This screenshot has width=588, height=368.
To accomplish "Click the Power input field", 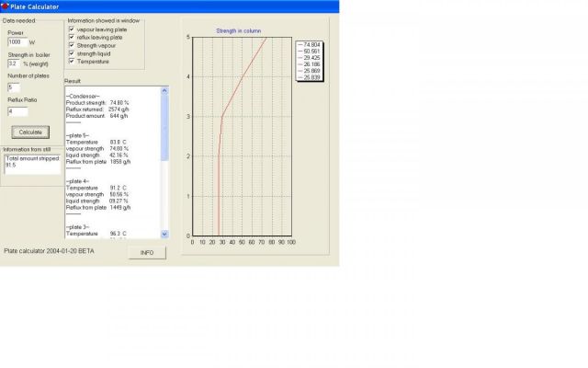I will 17,41.
